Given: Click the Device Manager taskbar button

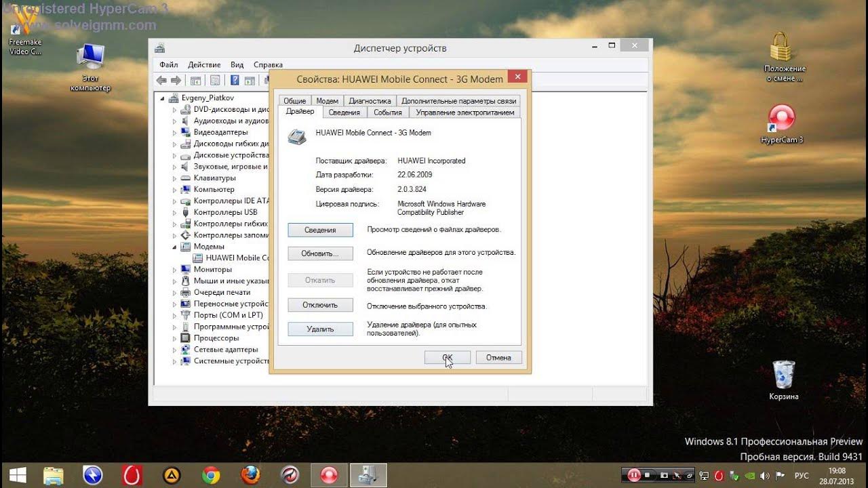Looking at the screenshot, I should pos(368,475).
